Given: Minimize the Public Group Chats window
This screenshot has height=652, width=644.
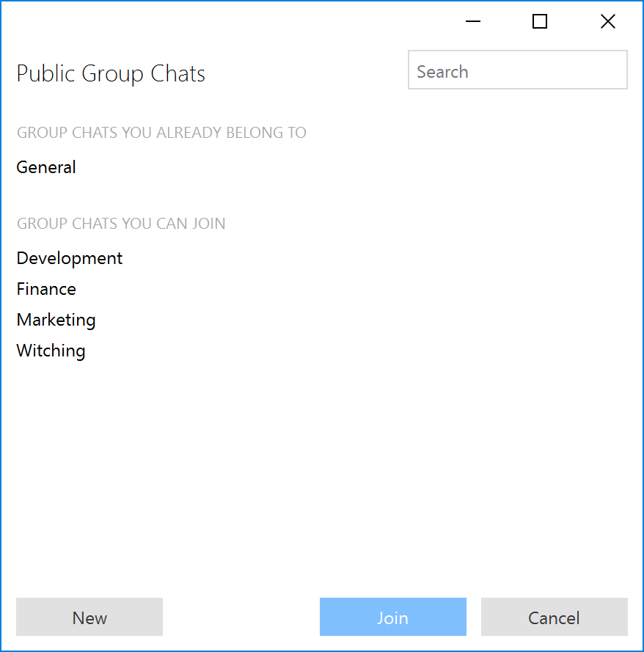Looking at the screenshot, I should click(x=472, y=21).
